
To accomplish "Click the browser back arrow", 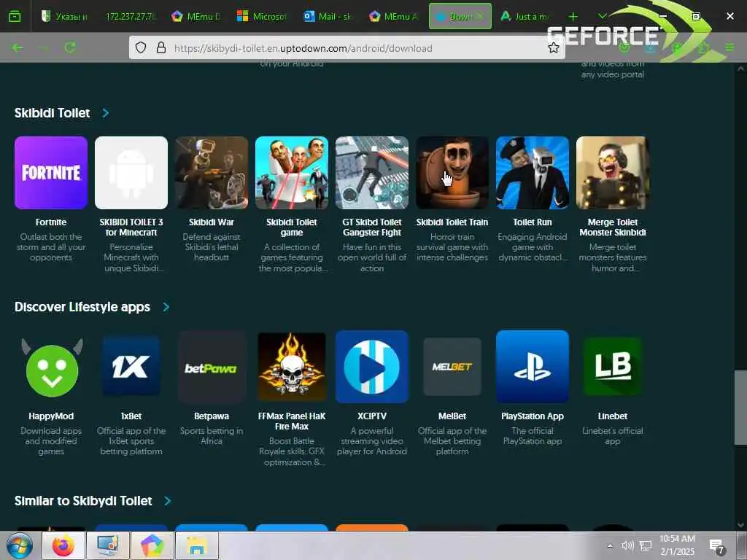I will pos(18,47).
